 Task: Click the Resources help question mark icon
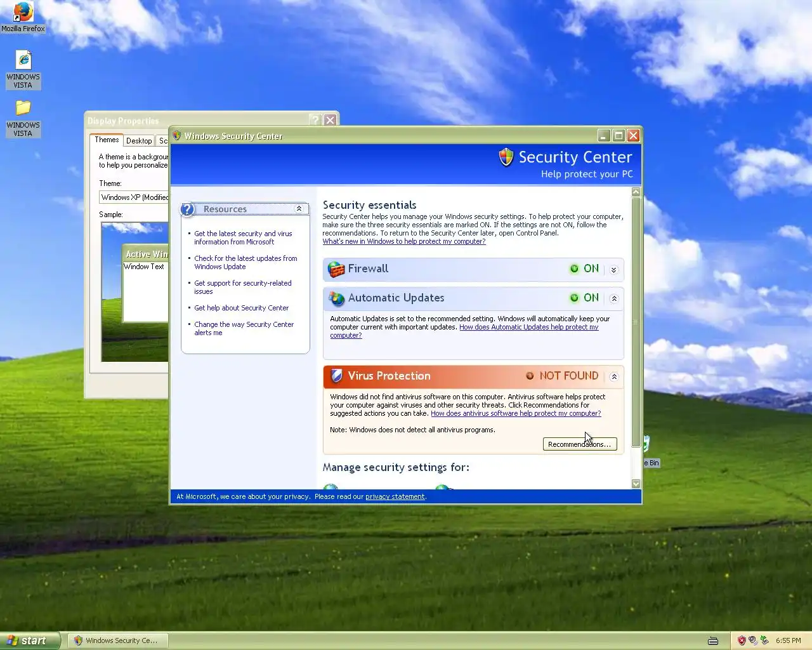tap(187, 209)
